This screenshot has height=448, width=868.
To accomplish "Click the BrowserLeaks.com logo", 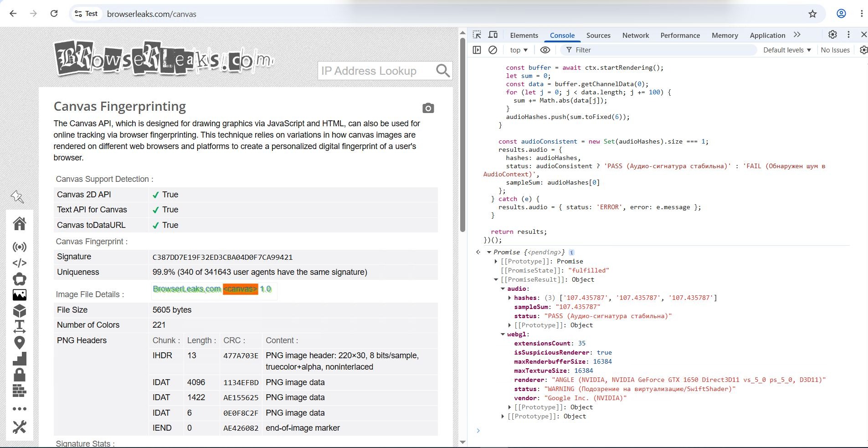I will click(164, 59).
